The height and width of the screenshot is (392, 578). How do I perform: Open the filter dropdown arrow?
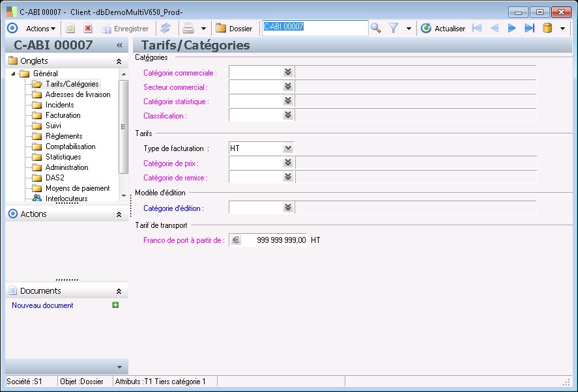click(x=409, y=29)
